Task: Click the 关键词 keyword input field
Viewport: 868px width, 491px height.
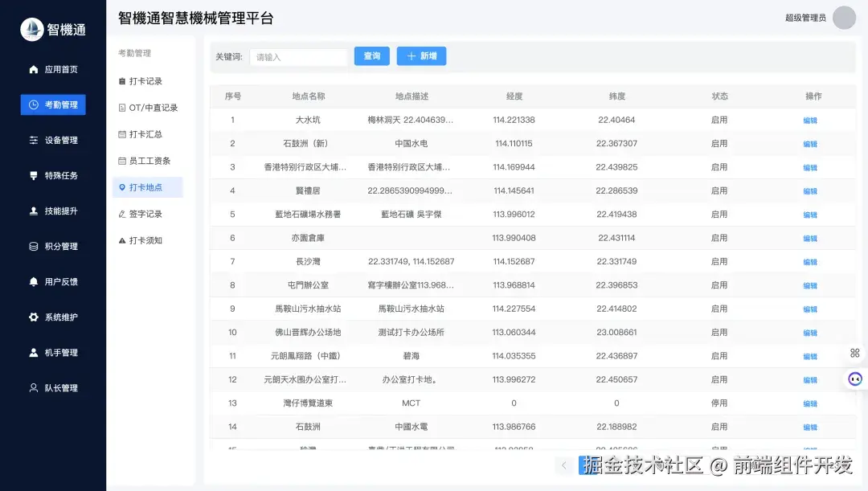Action: coord(298,56)
